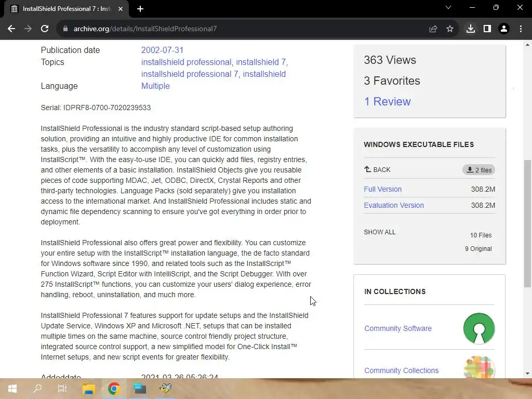This screenshot has height=399, width=532.
Task: Bookmark this page with the star icon
Action: tap(450, 29)
